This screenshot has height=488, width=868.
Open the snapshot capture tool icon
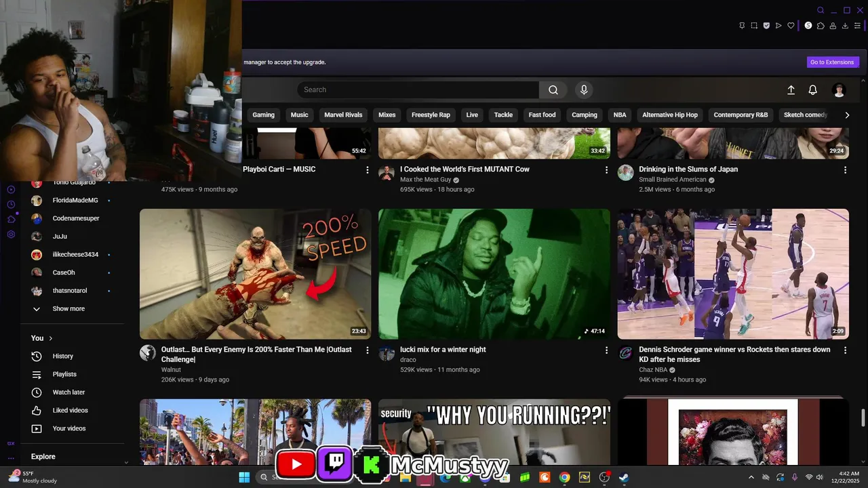754,26
